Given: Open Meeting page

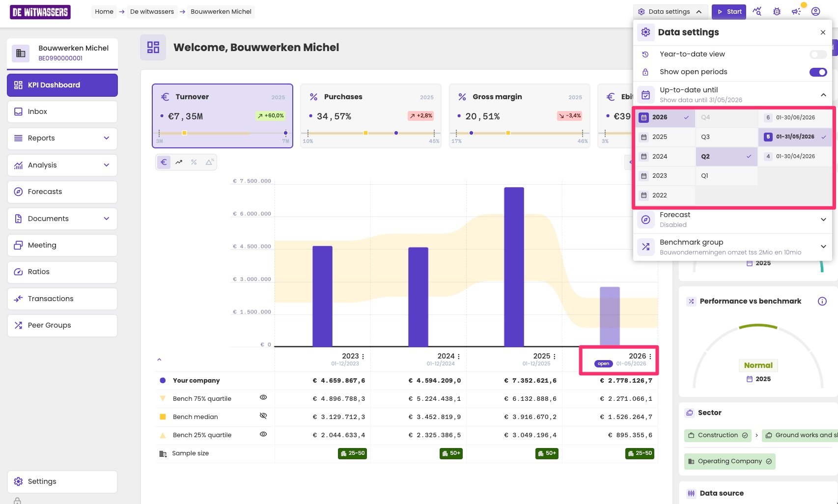Looking at the screenshot, I should [62, 245].
